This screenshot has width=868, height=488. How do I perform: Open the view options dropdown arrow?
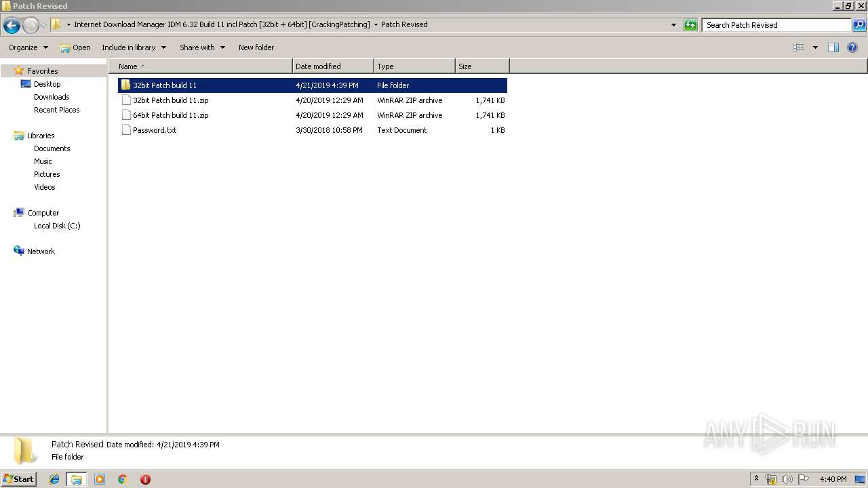coord(815,47)
